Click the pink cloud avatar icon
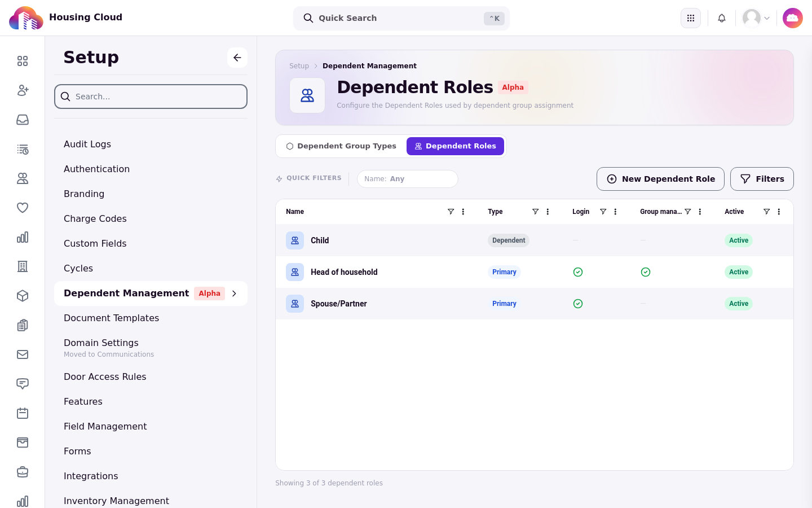The width and height of the screenshot is (812, 508). (x=793, y=18)
